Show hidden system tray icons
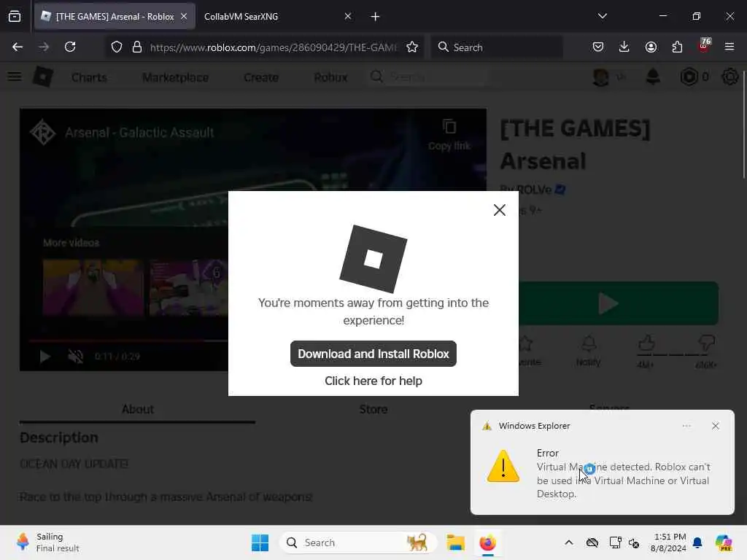Viewport: 747px width, 560px height. 569,542
